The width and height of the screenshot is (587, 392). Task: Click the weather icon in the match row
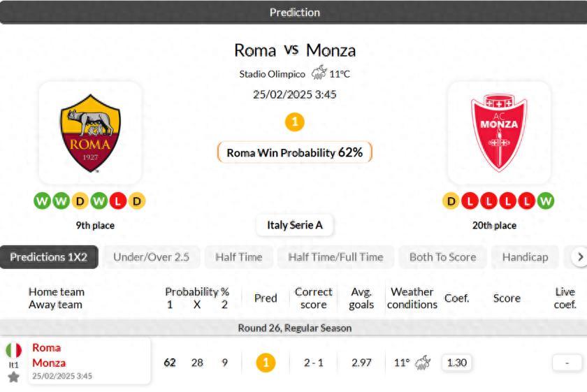coord(423,363)
